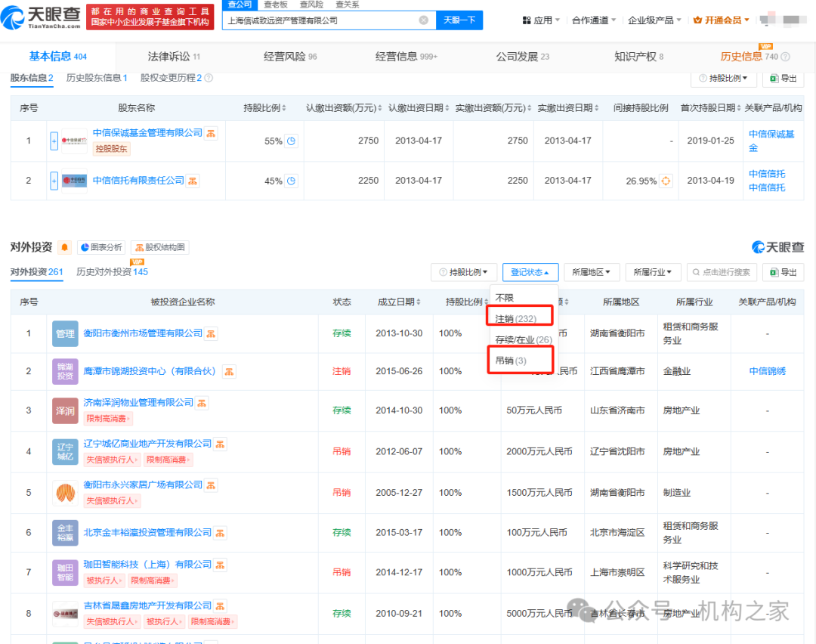
Task: Open 持股比例 filter above shareholder table
Action: (x=723, y=78)
